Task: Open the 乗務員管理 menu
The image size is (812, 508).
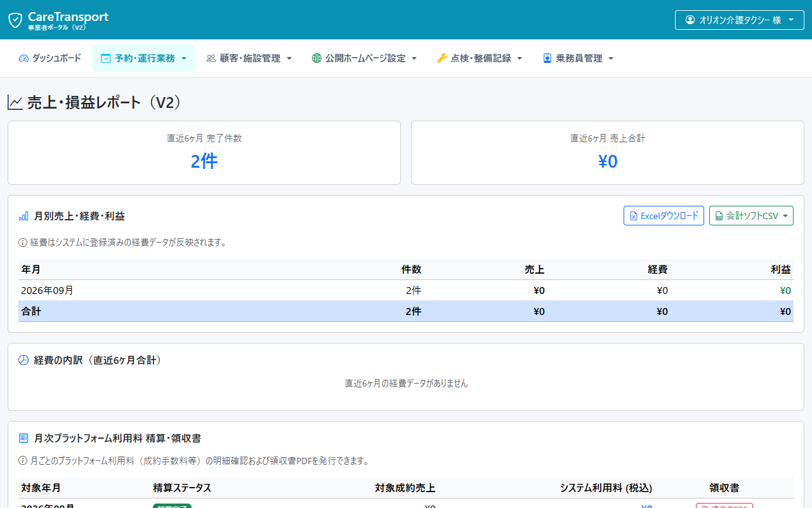Action: tap(578, 58)
